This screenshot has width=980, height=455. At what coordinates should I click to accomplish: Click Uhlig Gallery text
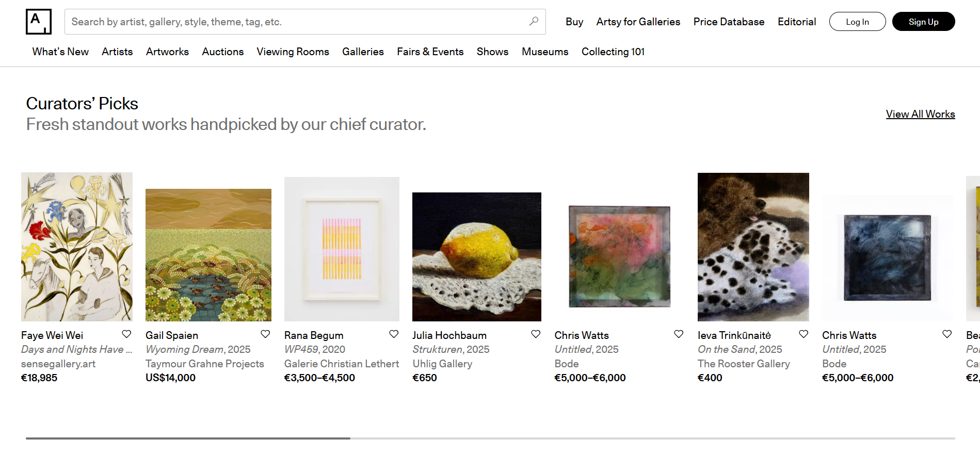(x=442, y=364)
